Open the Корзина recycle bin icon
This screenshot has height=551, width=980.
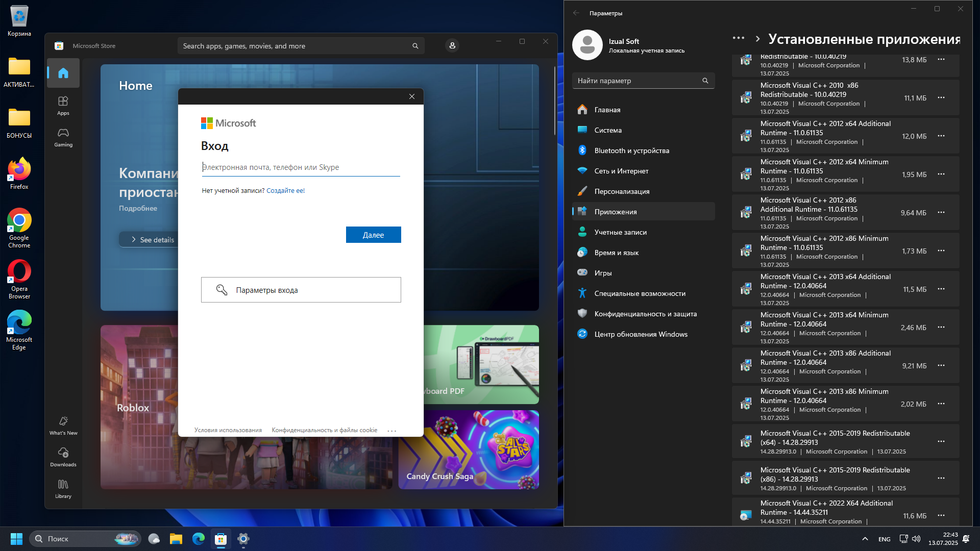19,21
